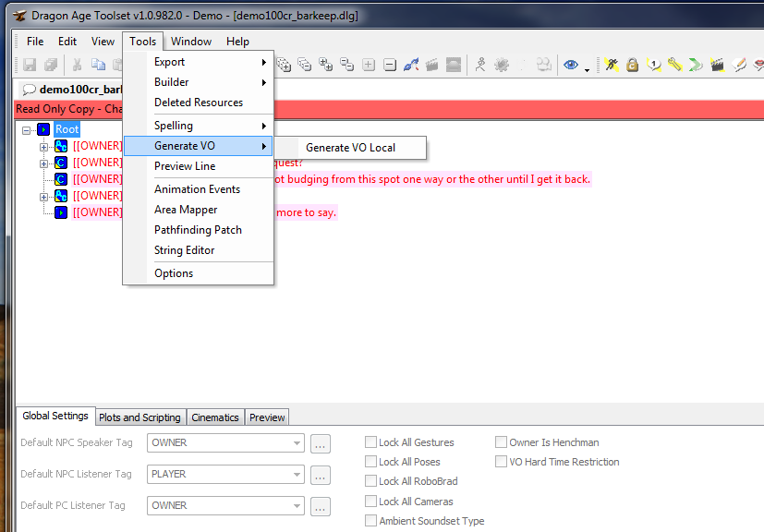Click the speech bubble toolbar icon

point(653,65)
